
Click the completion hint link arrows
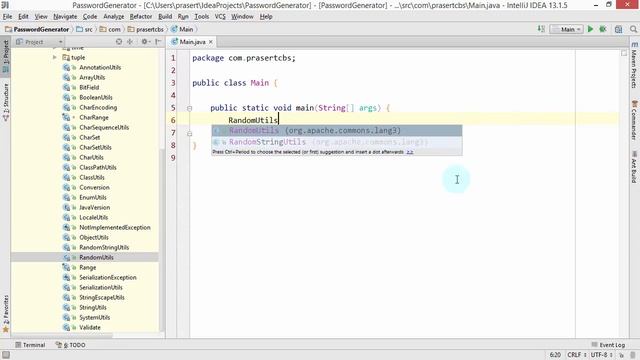pyautogui.click(x=410, y=152)
